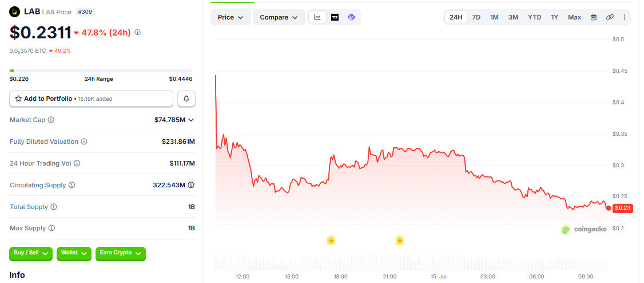Open the 24 Hour Trading Vol info icon
Image resolution: width=644 pixels, height=283 pixels.
[77, 163]
